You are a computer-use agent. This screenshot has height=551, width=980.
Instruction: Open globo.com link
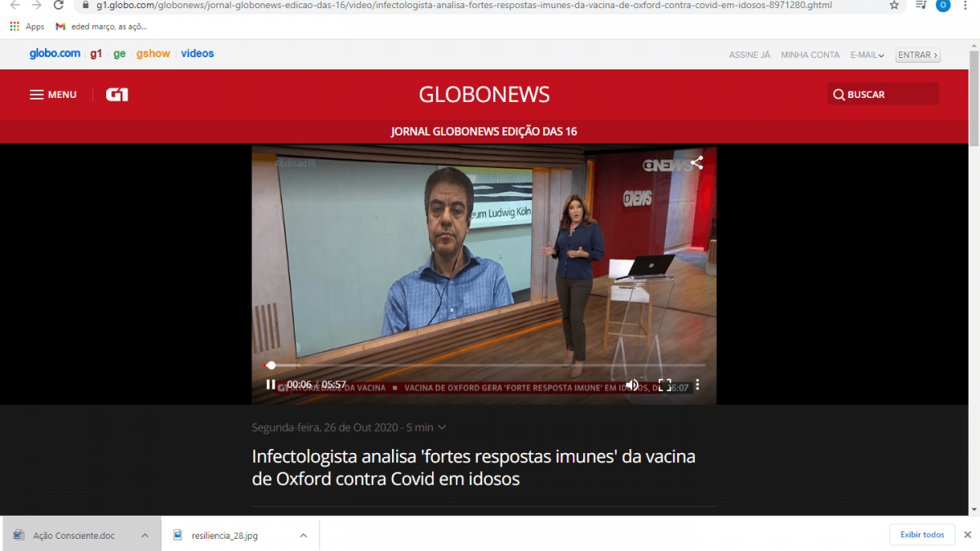pyautogui.click(x=55, y=54)
